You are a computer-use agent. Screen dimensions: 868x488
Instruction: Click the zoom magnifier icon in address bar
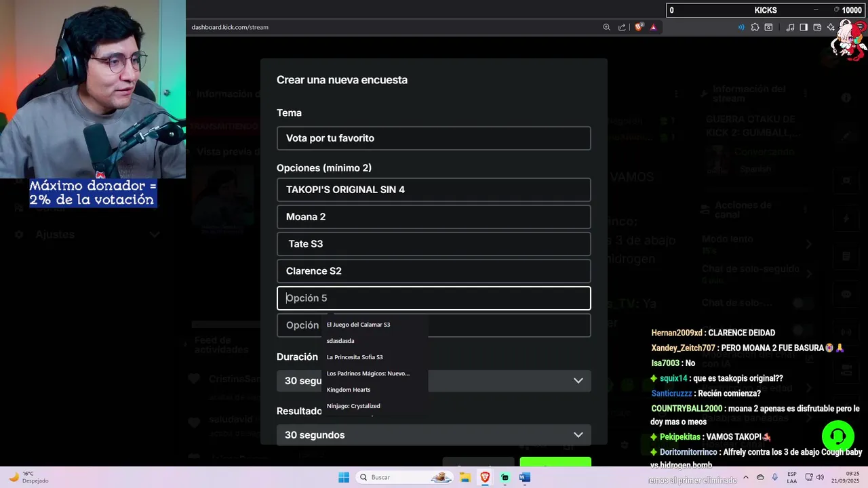(606, 27)
